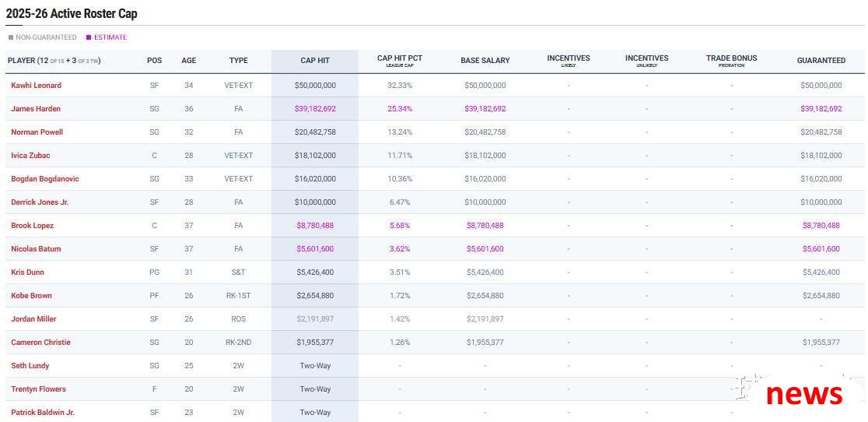Open Kris Dunn player page
This screenshot has height=422, width=868.
pyautogui.click(x=28, y=272)
